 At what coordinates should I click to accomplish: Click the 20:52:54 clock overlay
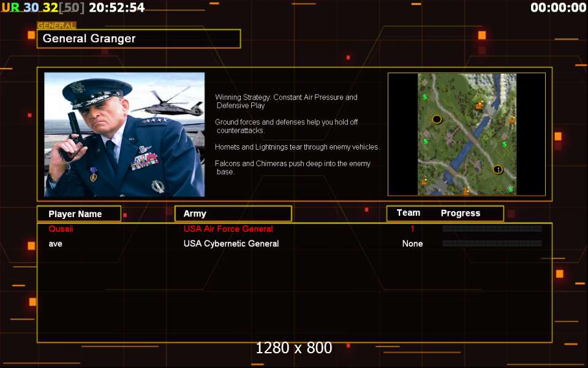click(116, 7)
